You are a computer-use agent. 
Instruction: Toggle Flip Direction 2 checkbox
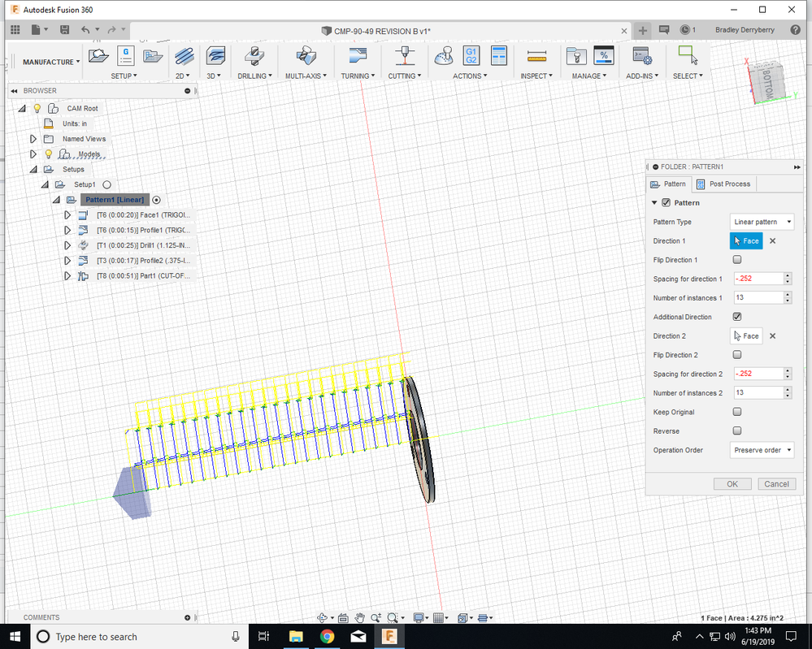(x=737, y=354)
